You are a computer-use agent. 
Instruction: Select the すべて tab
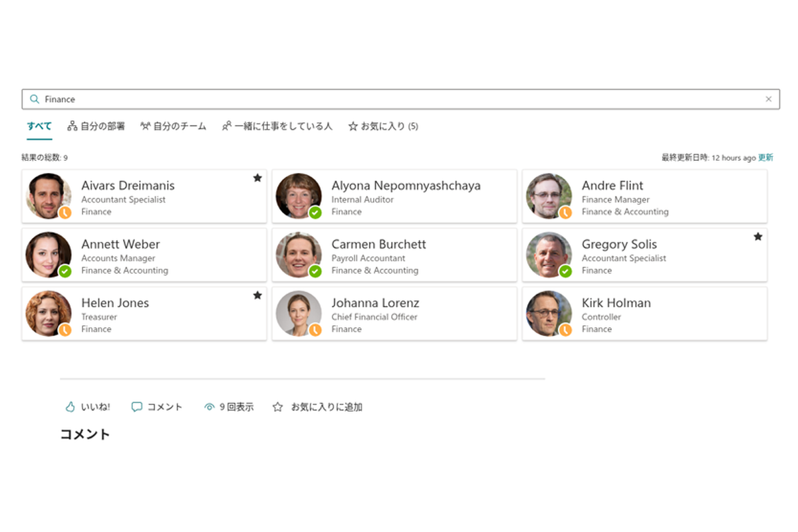point(39,126)
